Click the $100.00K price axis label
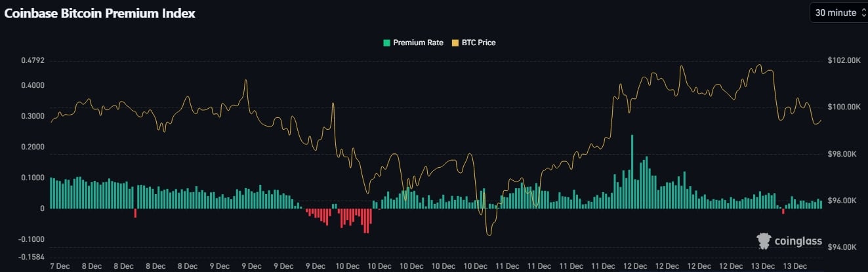This screenshot has width=868, height=272. [x=843, y=107]
